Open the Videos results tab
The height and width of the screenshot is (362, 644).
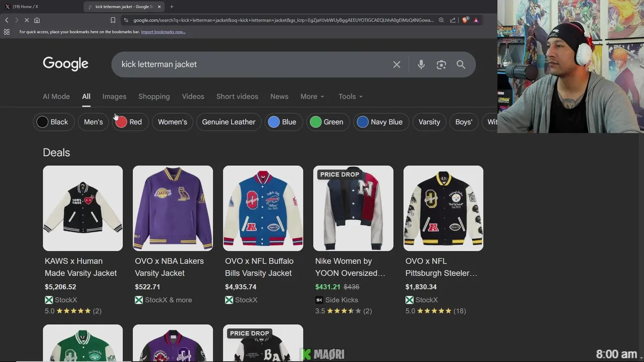(193, 97)
